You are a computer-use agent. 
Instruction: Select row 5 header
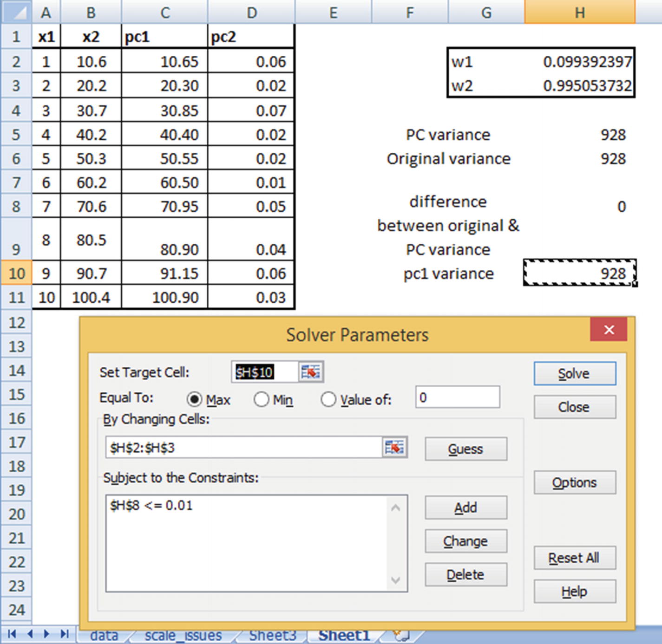point(16,135)
